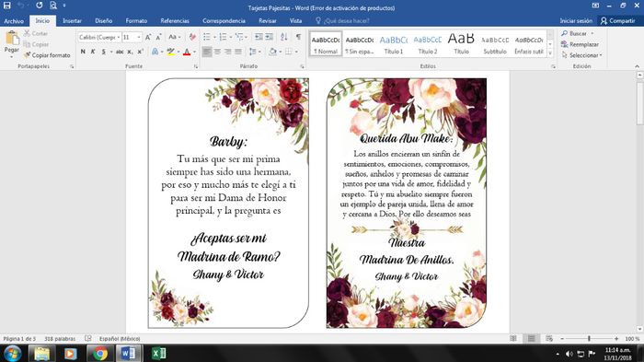Apply the Subtítulo style
Screen dimensions: 644x362
495,43
